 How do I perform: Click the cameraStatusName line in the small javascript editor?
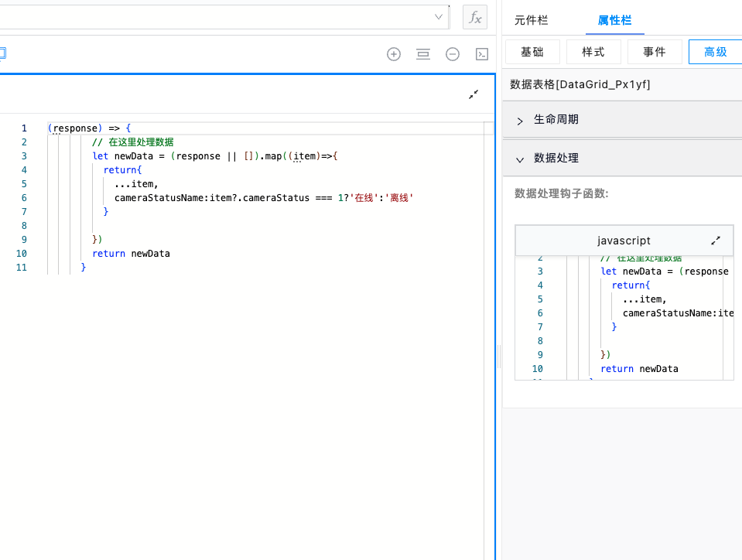(678, 313)
